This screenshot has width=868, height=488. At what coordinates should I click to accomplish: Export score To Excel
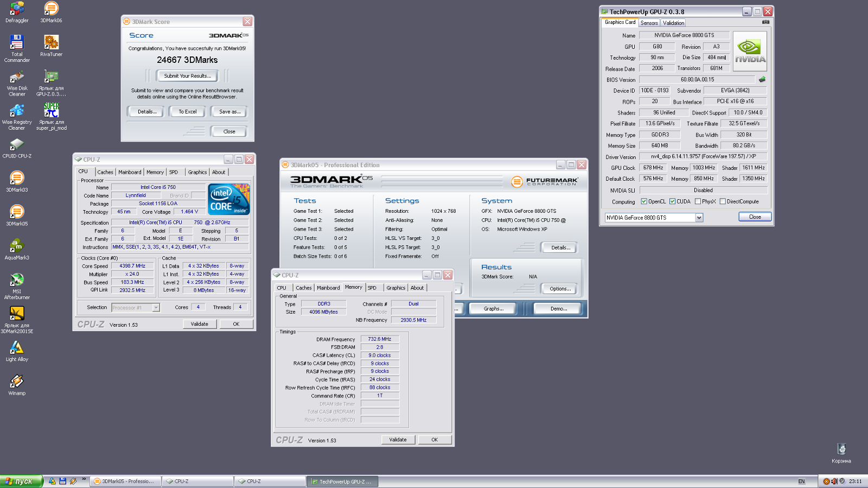[x=187, y=112]
